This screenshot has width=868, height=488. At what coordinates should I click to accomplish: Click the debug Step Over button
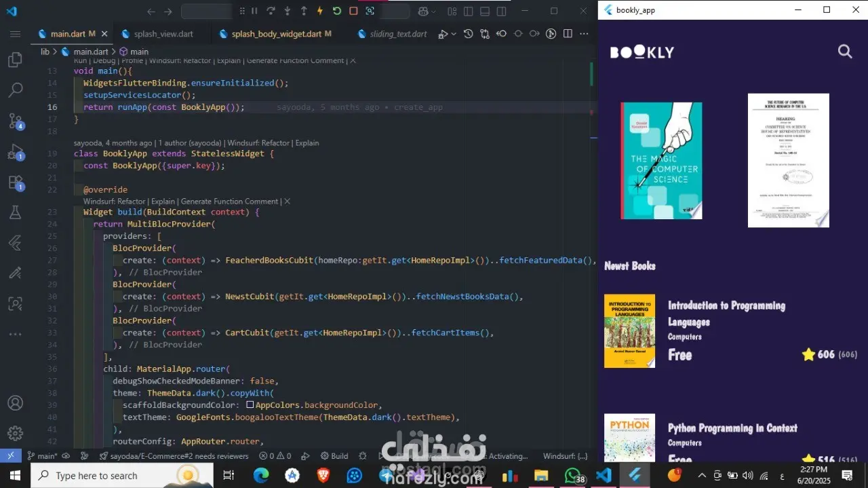[271, 11]
